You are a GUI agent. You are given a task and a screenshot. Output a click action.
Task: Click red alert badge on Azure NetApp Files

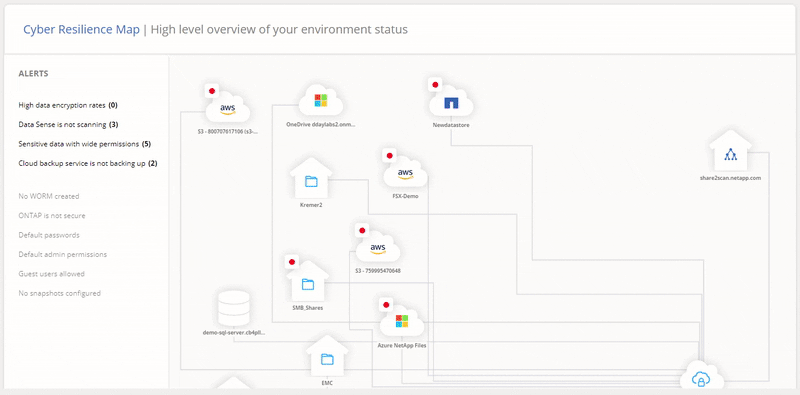click(386, 305)
